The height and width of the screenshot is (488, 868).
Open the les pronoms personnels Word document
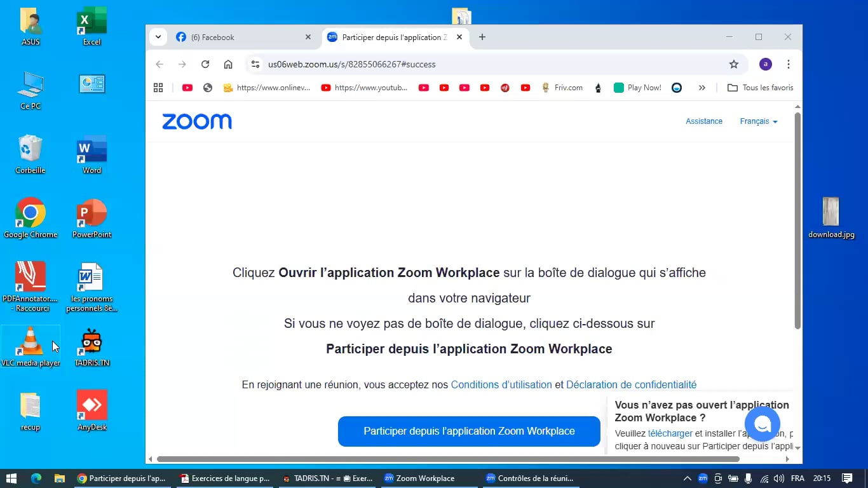tap(92, 287)
